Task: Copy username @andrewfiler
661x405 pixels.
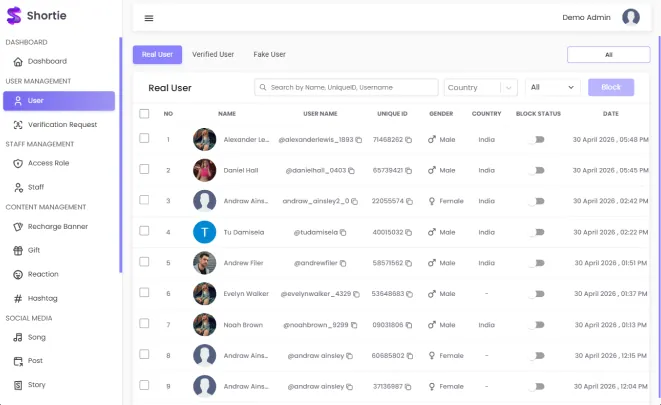Action: (343, 263)
